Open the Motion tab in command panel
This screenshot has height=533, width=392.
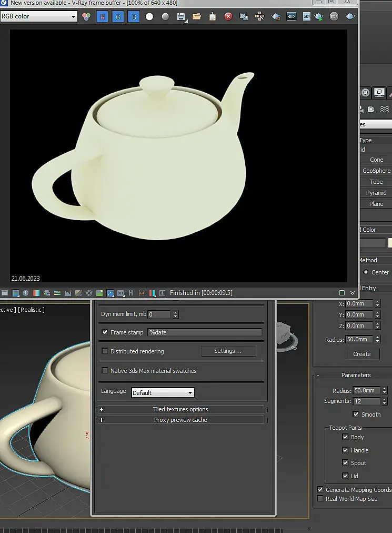pos(365,93)
